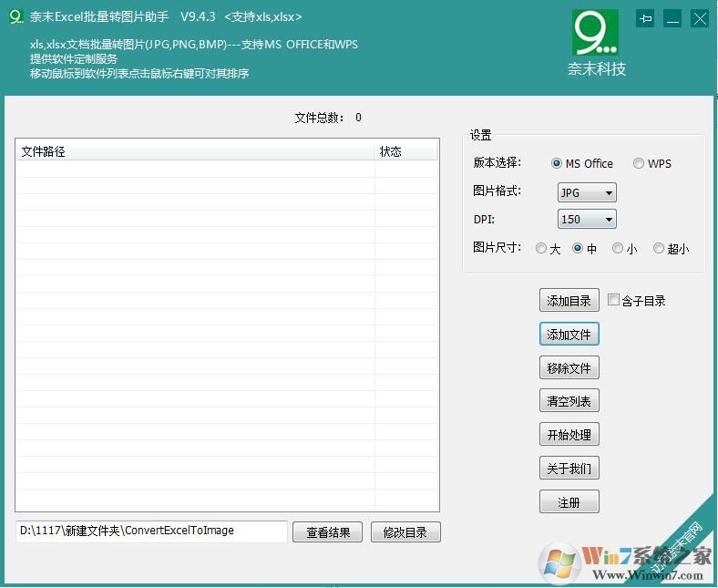
Task: Click the 文件总数 count label
Action: [328, 118]
